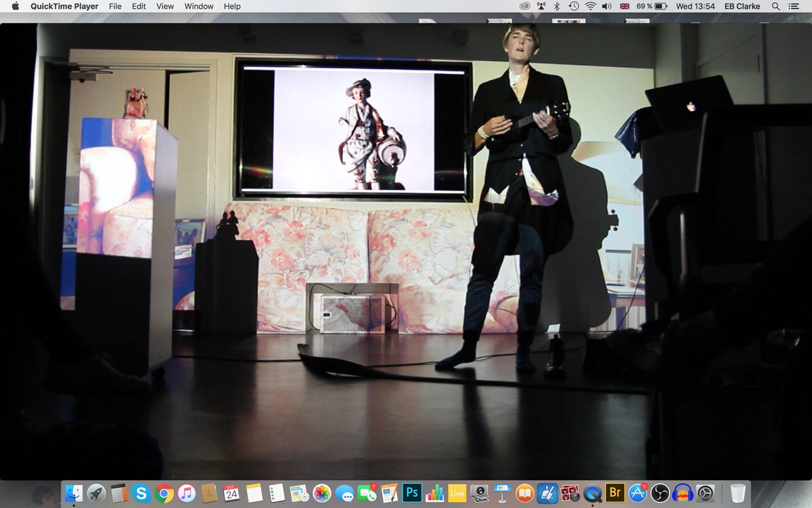Open Creative Cloud menu bar icon
The image size is (812, 508).
click(x=524, y=6)
